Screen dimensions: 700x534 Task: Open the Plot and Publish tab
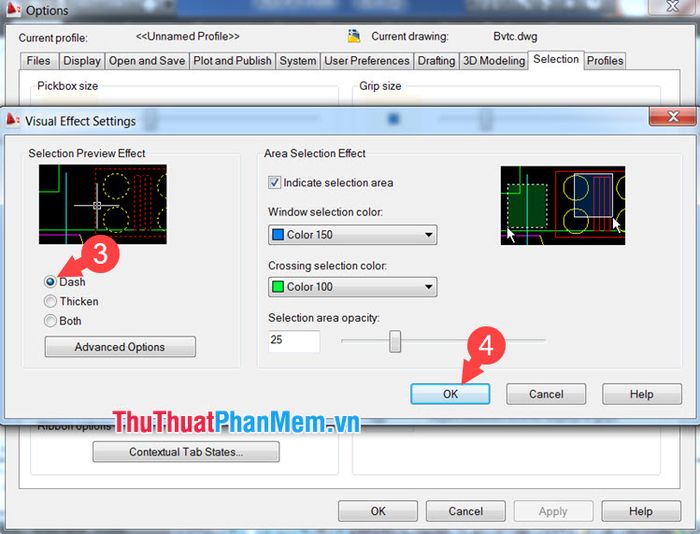[232, 61]
